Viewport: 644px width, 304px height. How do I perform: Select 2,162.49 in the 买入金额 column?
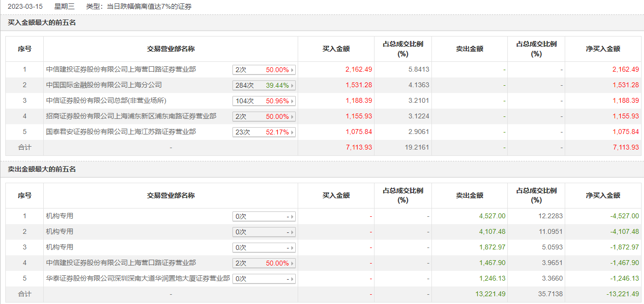tap(358, 70)
